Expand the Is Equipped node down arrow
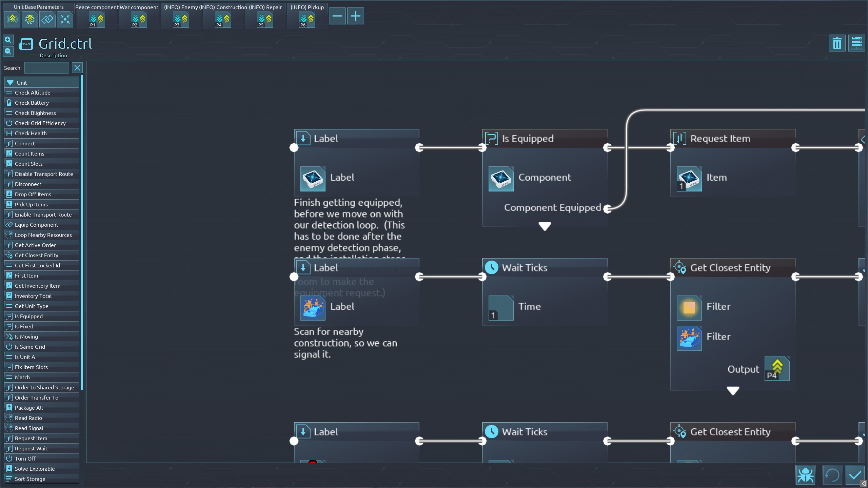868x488 pixels. tap(545, 226)
